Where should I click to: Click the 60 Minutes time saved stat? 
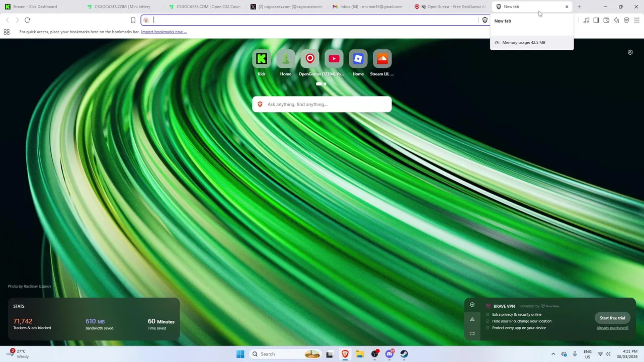(161, 324)
